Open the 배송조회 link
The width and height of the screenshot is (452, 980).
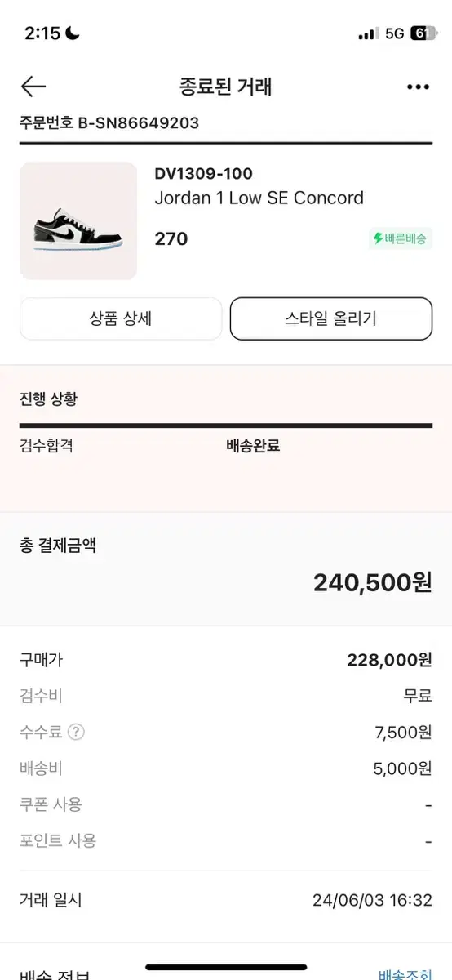(405, 973)
